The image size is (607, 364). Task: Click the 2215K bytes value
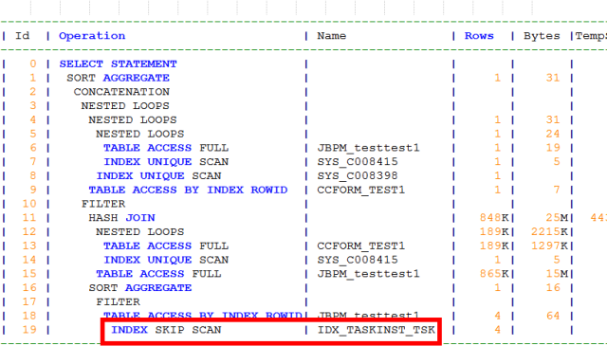pos(549,231)
